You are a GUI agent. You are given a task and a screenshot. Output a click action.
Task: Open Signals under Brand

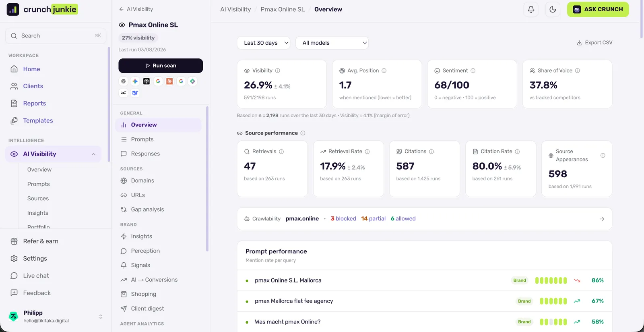coord(140,265)
